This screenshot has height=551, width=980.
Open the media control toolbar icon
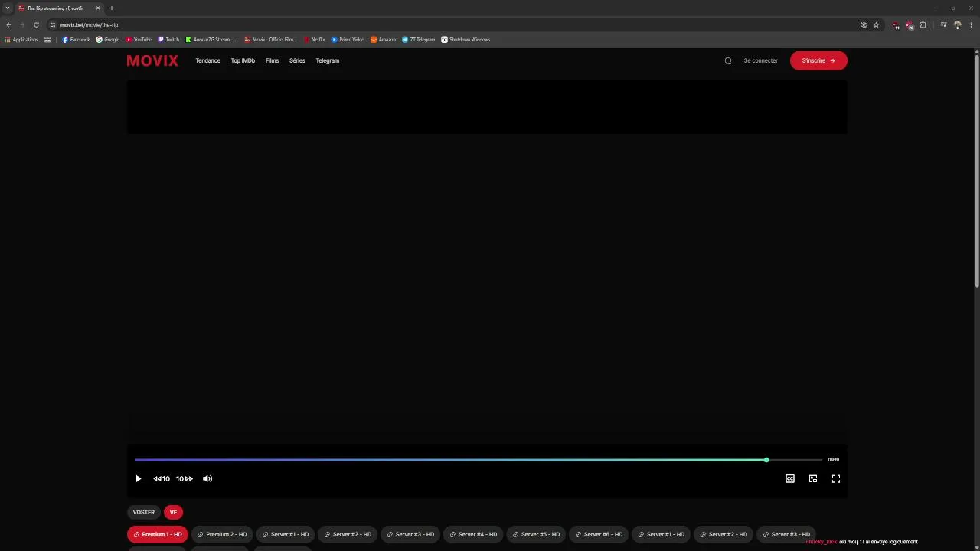click(943, 24)
